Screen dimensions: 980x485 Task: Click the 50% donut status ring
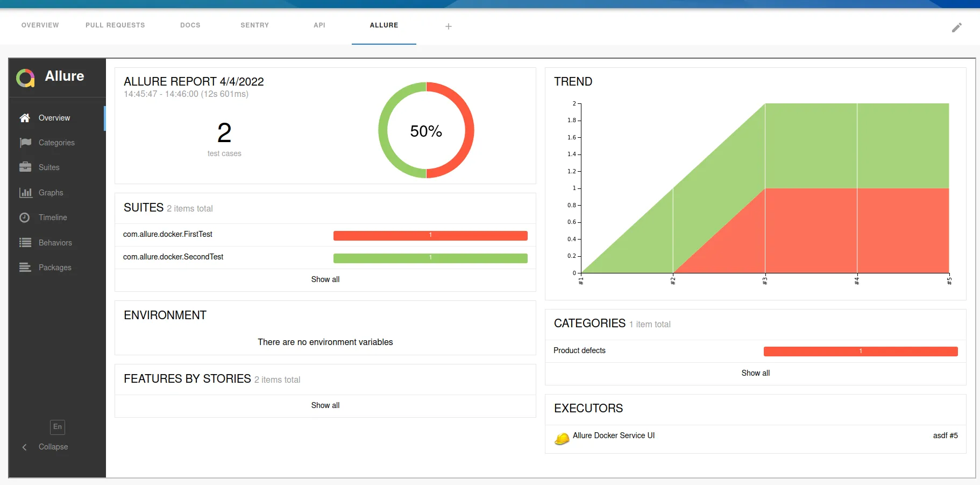pyautogui.click(x=426, y=130)
